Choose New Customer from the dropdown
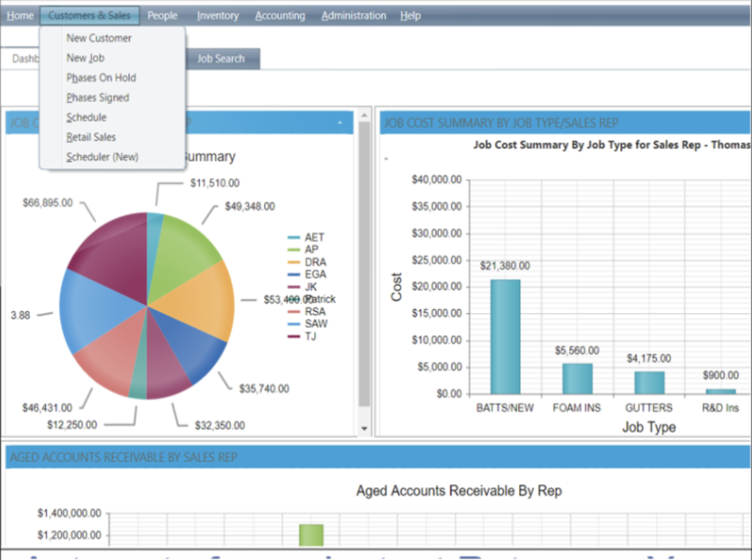The height and width of the screenshot is (560, 752). click(99, 38)
